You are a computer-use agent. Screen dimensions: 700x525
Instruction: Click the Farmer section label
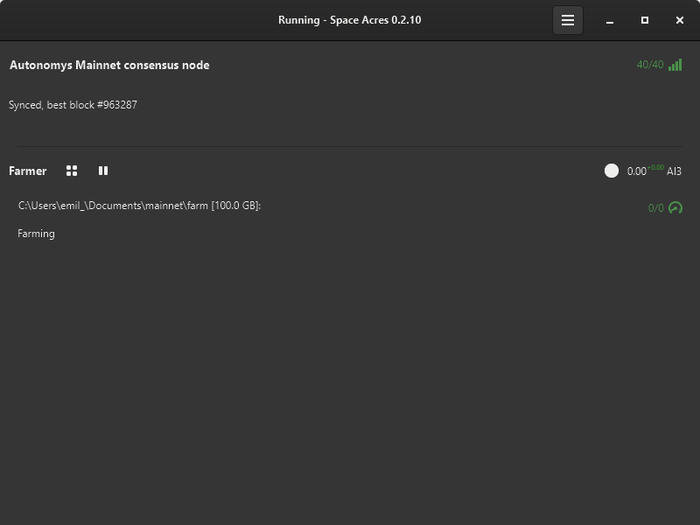pyautogui.click(x=28, y=171)
